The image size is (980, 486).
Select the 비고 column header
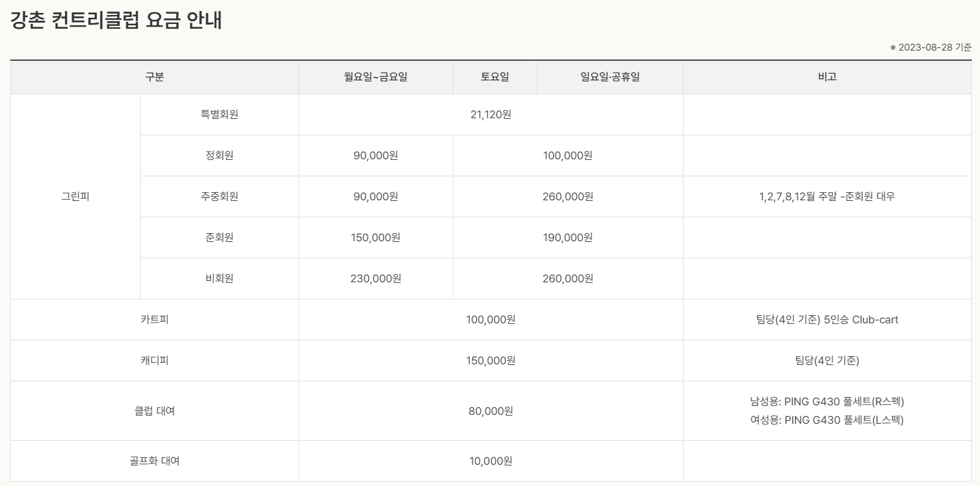pyautogui.click(x=826, y=77)
